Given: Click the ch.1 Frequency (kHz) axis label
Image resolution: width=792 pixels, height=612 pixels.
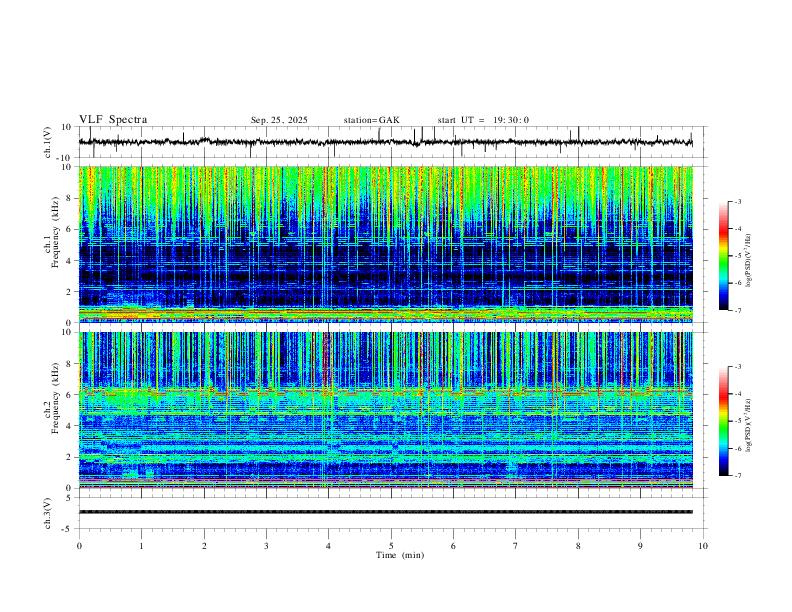Looking at the screenshot, I should click(x=51, y=232).
